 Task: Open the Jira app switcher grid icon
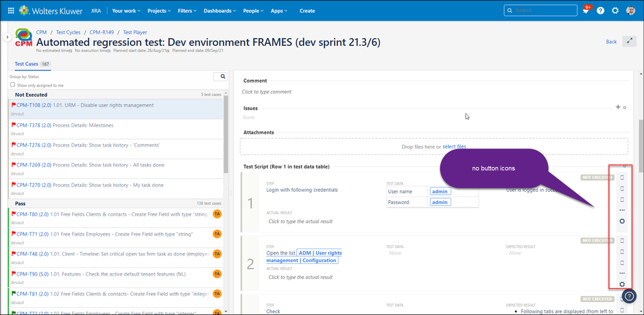click(11, 10)
